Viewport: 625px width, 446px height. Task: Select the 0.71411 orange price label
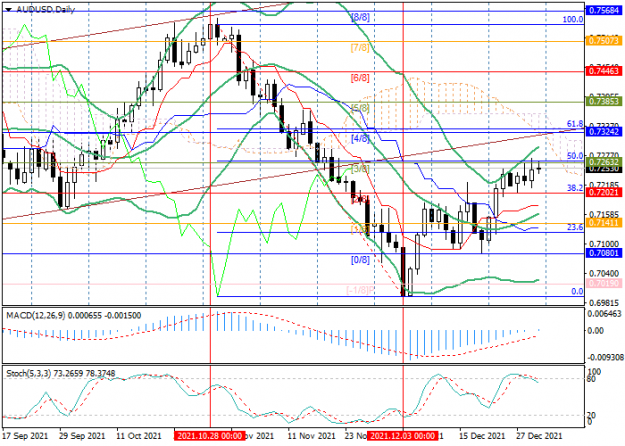point(605,223)
